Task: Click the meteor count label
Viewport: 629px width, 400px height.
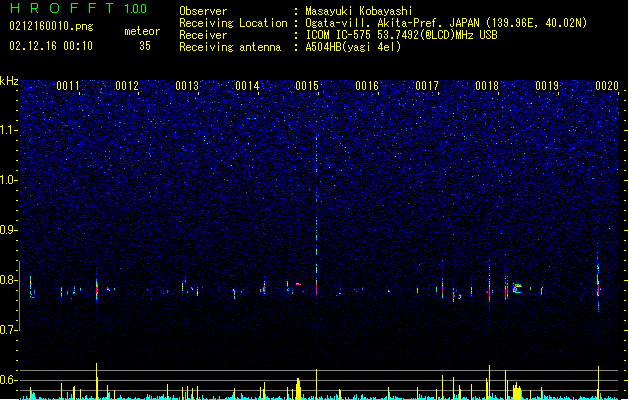Action: [142, 31]
